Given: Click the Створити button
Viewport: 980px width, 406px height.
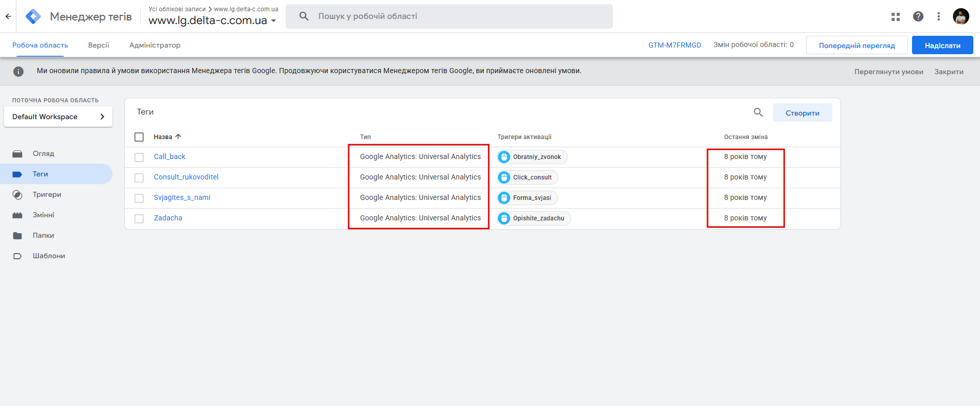Looking at the screenshot, I should 802,113.
